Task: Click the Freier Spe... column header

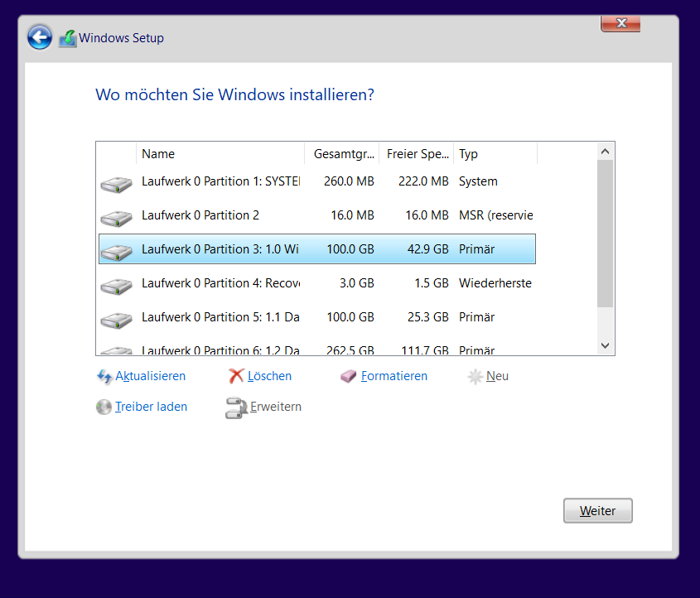Action: pyautogui.click(x=417, y=154)
